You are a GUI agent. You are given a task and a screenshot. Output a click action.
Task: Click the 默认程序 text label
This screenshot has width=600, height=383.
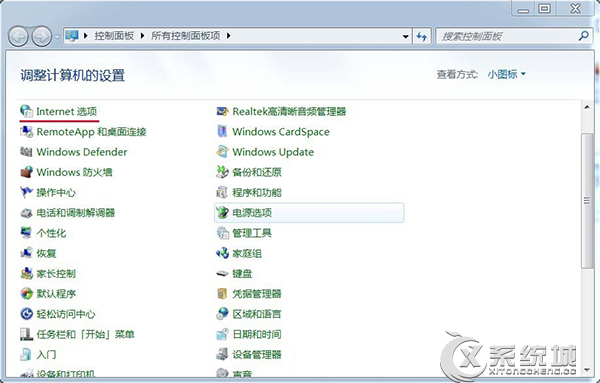[56, 294]
